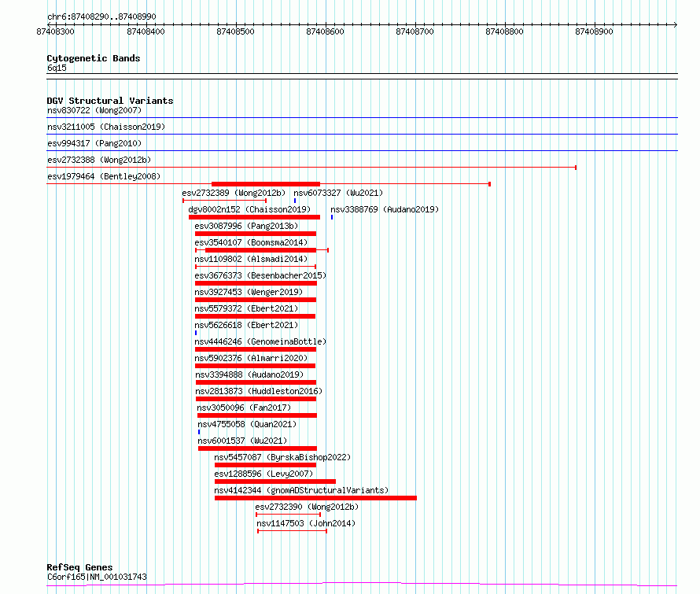Click ruler position 87408300
700x594 pixels.
[55, 31]
